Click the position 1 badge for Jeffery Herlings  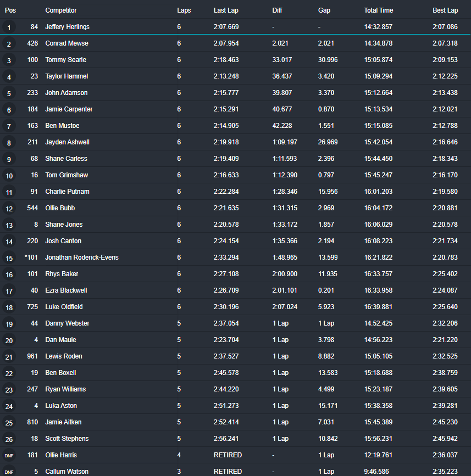click(x=9, y=27)
